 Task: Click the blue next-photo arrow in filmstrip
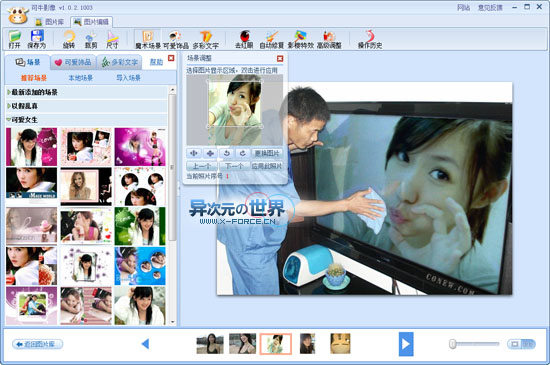(x=406, y=344)
